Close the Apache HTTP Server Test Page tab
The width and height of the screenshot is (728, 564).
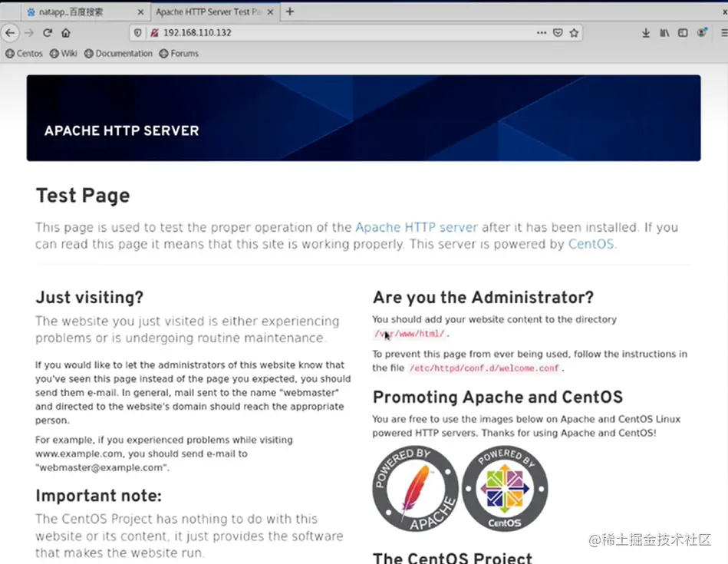(x=271, y=12)
